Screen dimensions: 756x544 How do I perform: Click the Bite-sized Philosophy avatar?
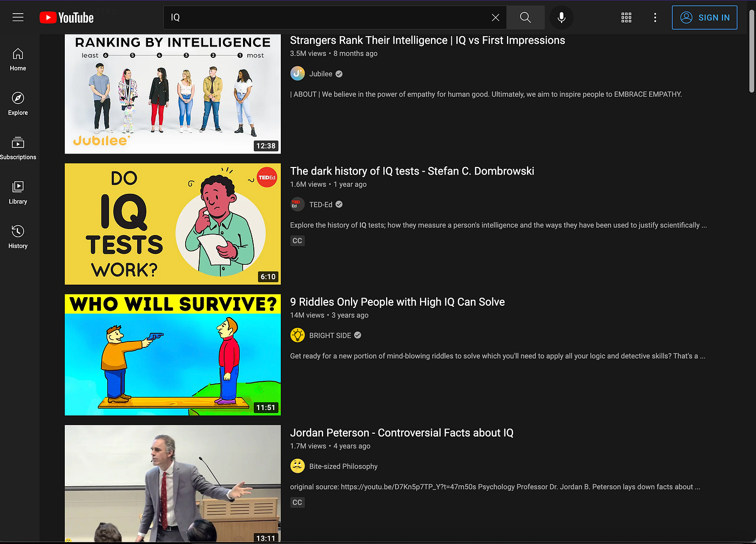(x=298, y=466)
